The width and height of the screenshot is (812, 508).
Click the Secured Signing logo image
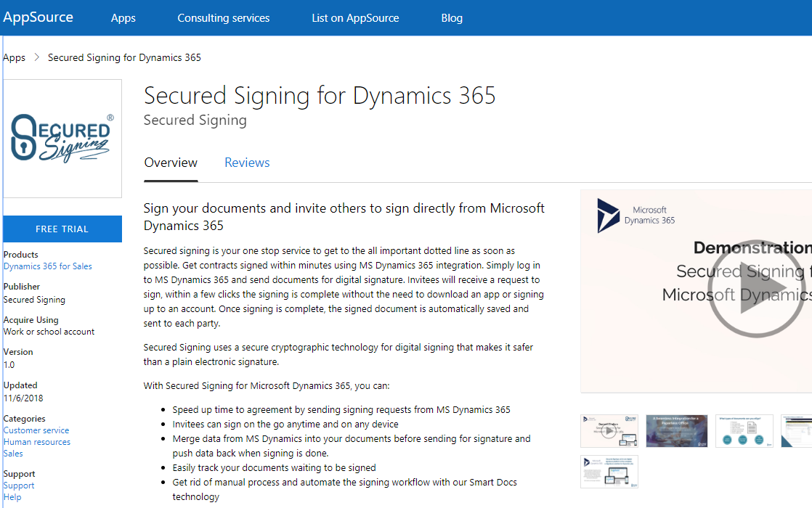click(62, 138)
